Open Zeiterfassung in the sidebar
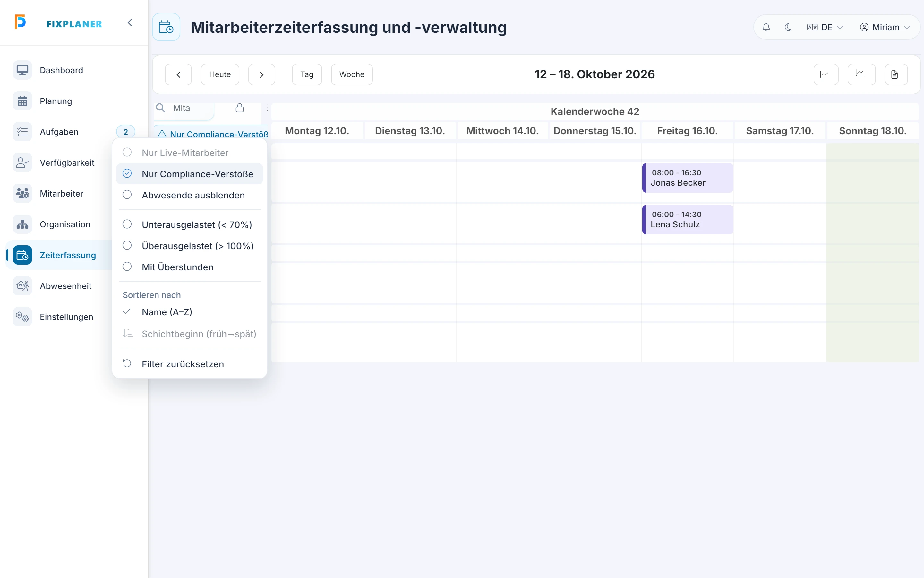Viewport: 924px width, 578px height. 74,255
